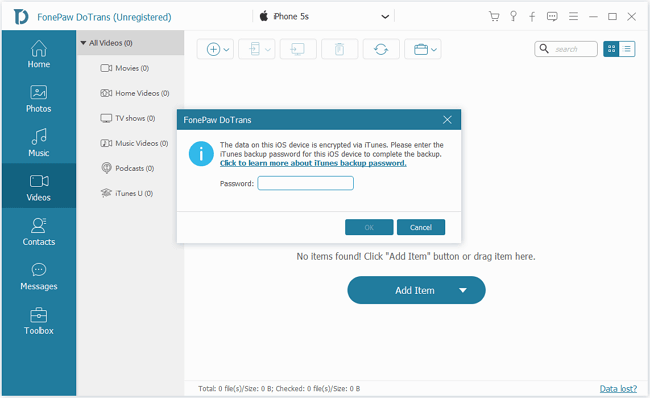
Task: Select Podcasts (0) category
Action: (x=127, y=168)
